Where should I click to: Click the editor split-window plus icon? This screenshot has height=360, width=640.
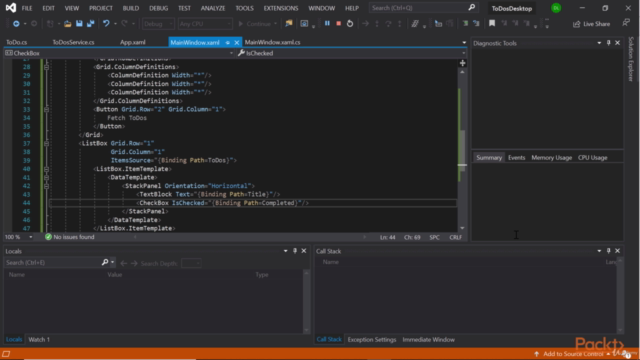click(x=462, y=63)
